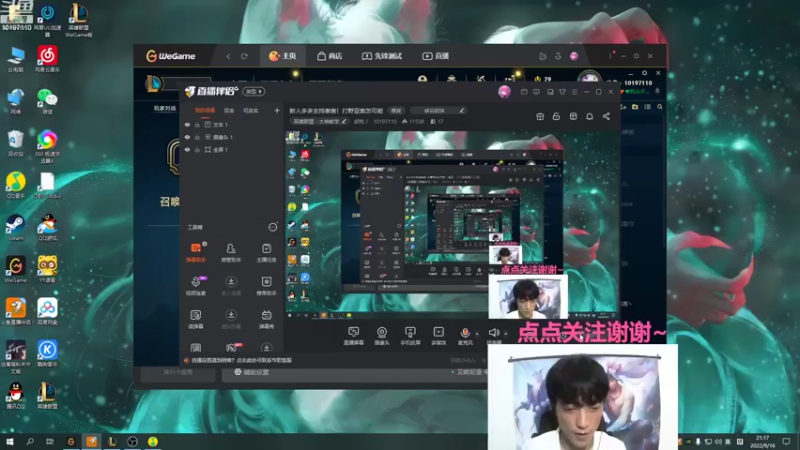Open the 读弹幕 read-danmaku tool

coord(196,318)
